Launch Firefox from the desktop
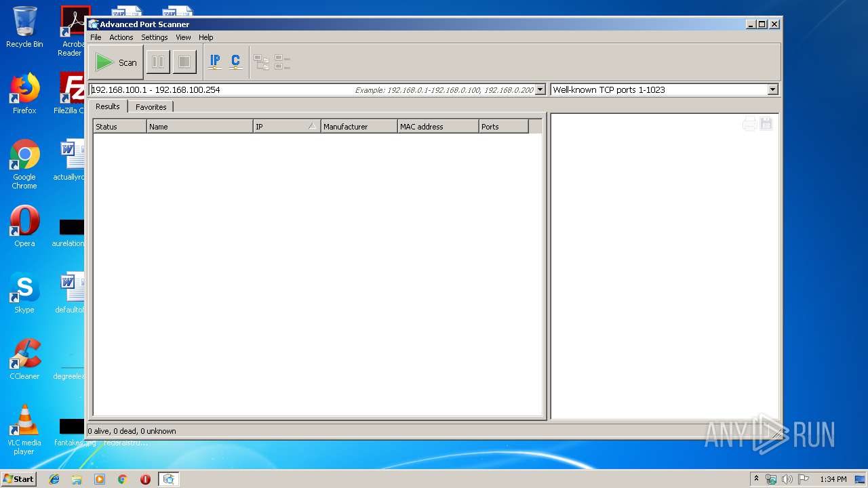The image size is (868, 488). click(24, 94)
